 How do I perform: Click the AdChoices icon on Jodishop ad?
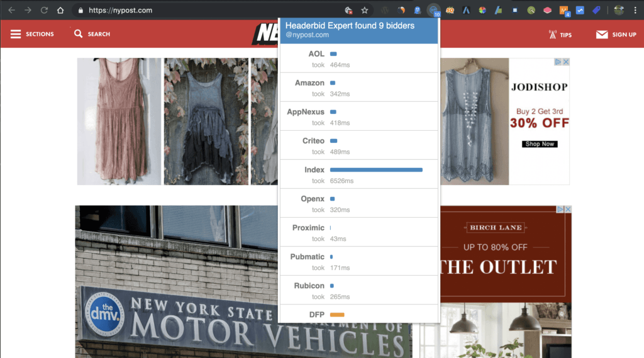(x=558, y=62)
